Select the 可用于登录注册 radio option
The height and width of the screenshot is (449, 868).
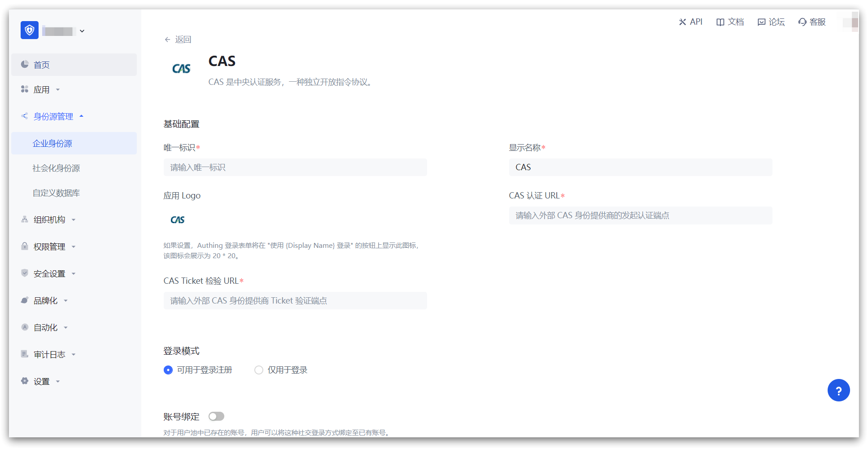(168, 370)
